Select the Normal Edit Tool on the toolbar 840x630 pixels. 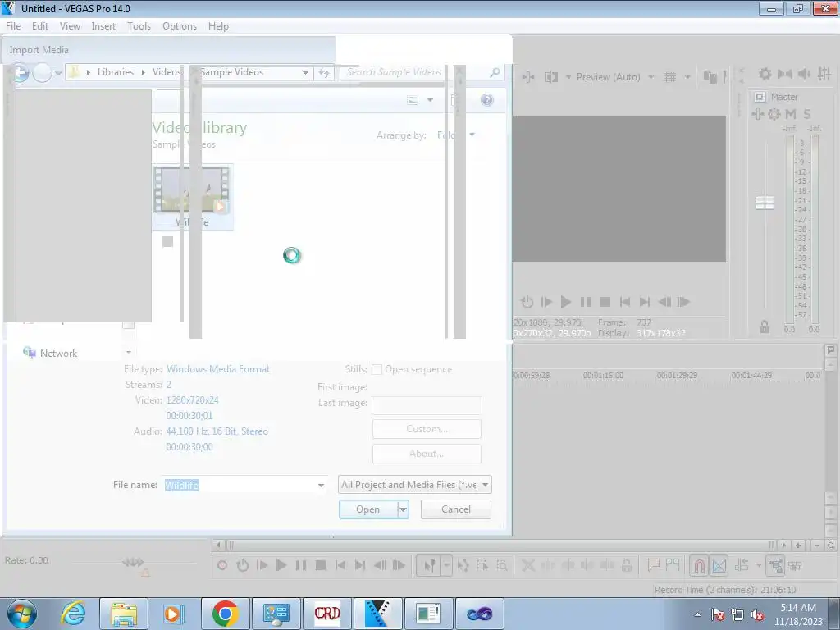point(429,565)
